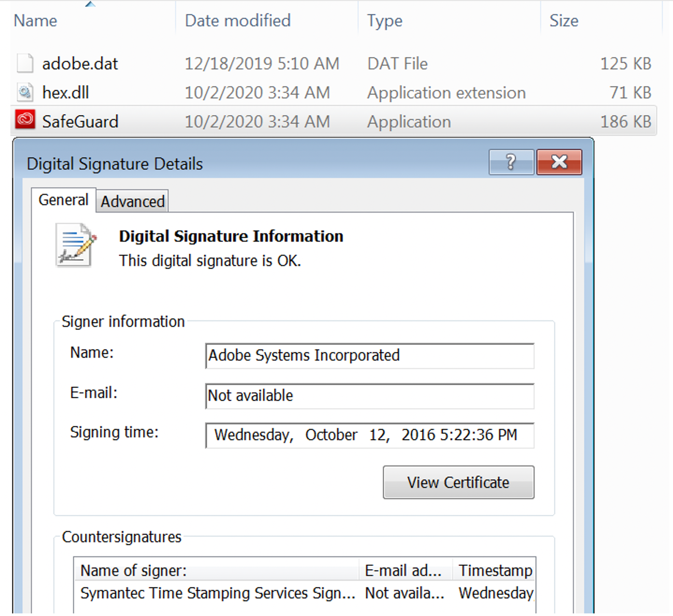Image resolution: width=673 pixels, height=616 pixels.
Task: Click the sort arrow above Name column
Action: [x=90, y=4]
